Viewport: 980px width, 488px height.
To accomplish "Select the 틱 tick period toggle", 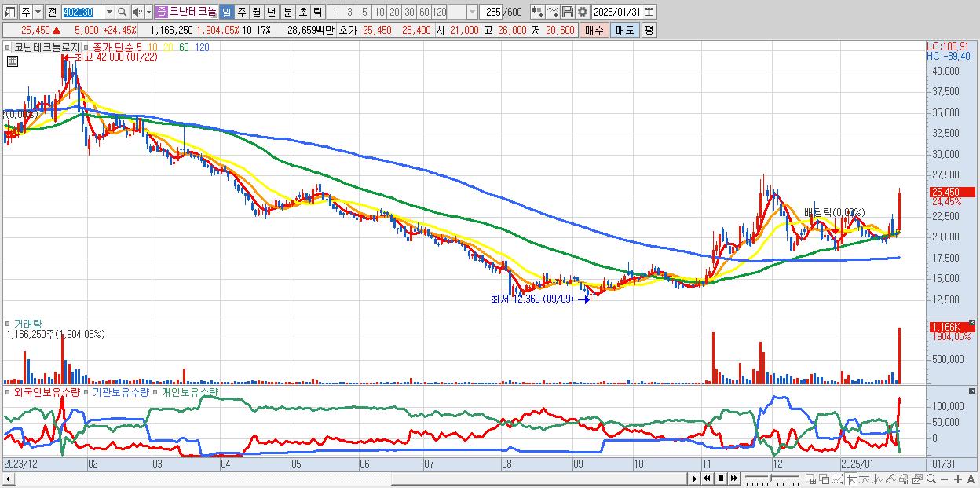I will click(317, 12).
